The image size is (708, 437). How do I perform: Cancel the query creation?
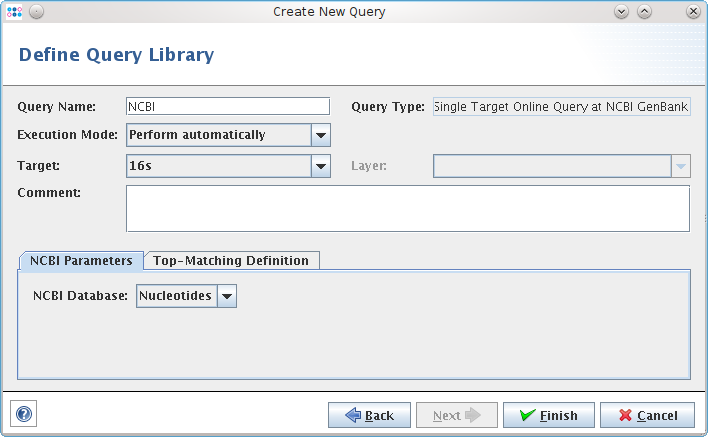click(647, 415)
